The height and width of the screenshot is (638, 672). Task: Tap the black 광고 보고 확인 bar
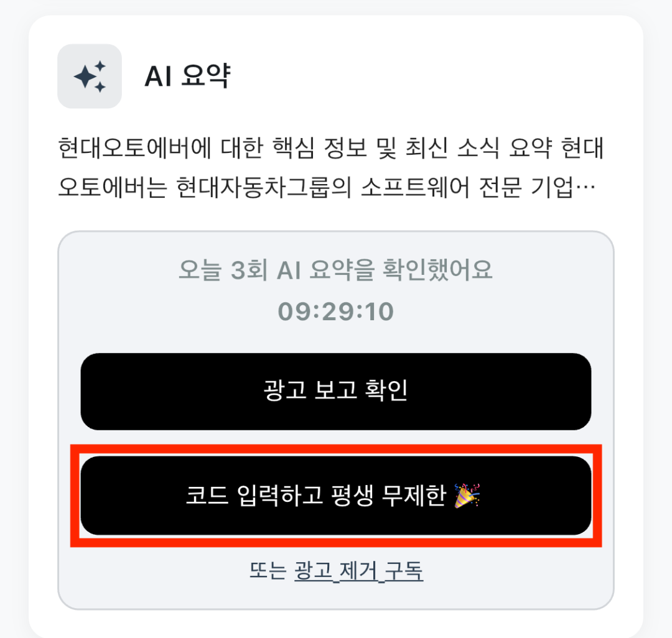tap(335, 391)
